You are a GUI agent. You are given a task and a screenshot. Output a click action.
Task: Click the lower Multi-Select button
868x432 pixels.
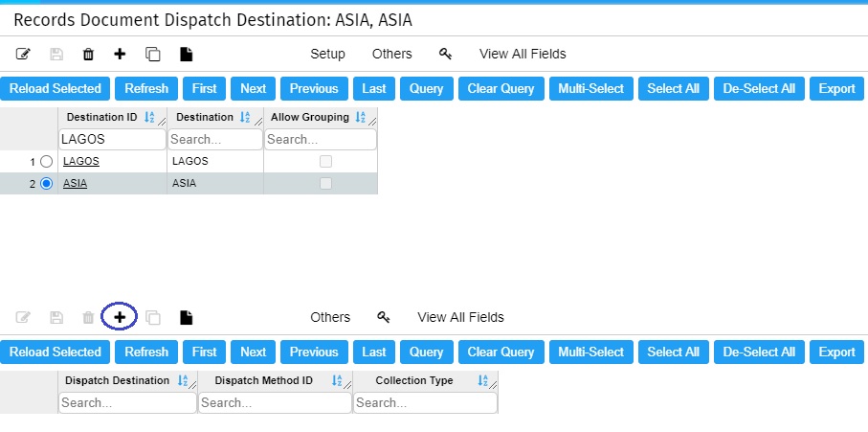point(591,352)
